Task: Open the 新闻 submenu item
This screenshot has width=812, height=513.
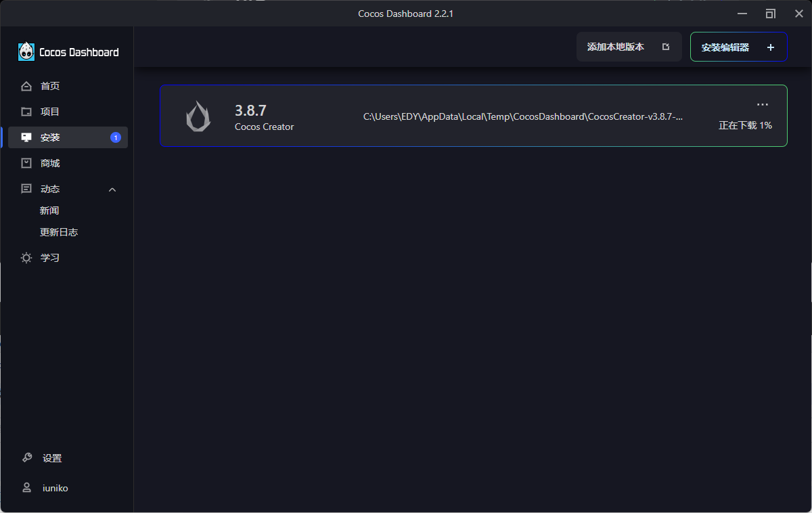Action: tap(49, 210)
